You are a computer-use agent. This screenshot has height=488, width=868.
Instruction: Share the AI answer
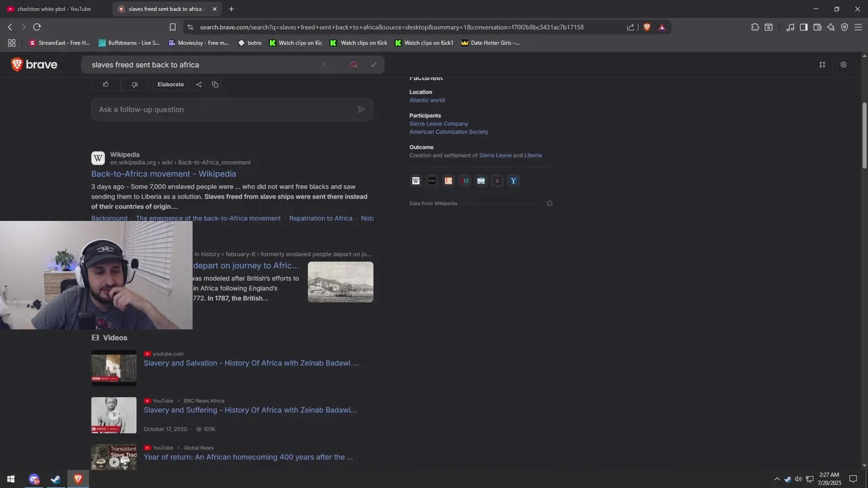click(x=199, y=84)
